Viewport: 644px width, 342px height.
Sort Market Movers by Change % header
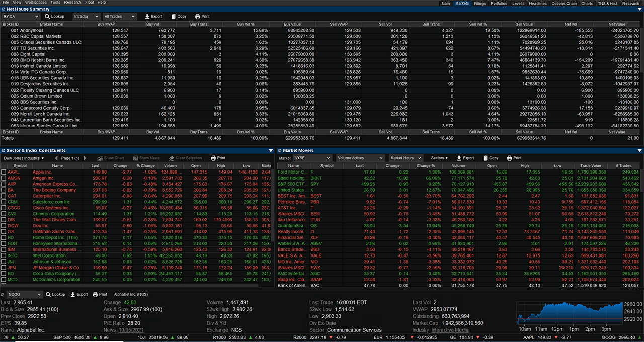click(425, 165)
